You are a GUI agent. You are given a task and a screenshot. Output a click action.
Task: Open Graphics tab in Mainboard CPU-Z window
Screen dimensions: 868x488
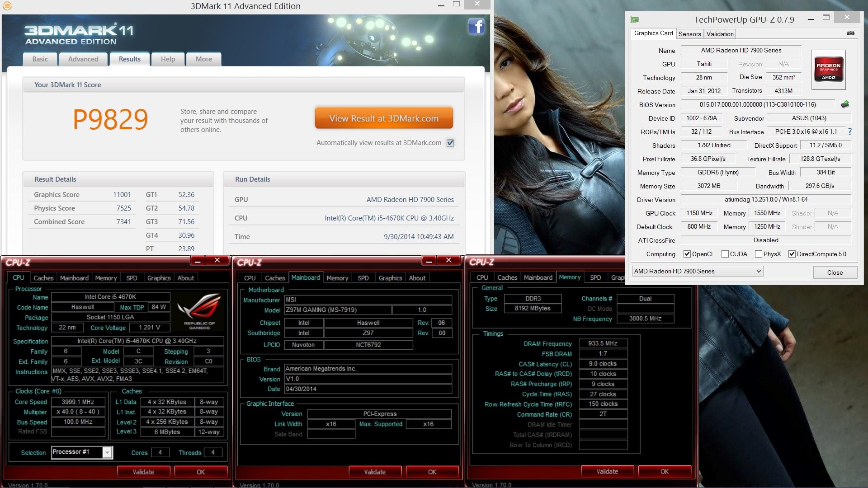click(390, 278)
